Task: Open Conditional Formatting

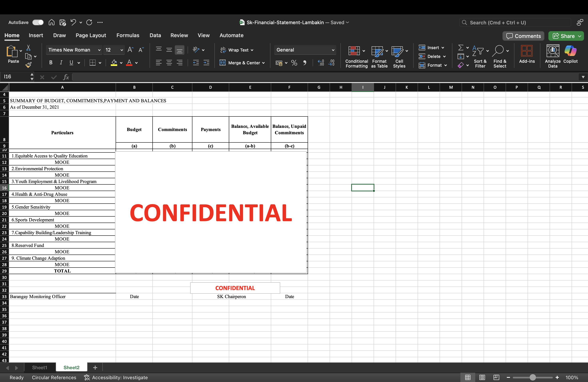Action: point(357,57)
